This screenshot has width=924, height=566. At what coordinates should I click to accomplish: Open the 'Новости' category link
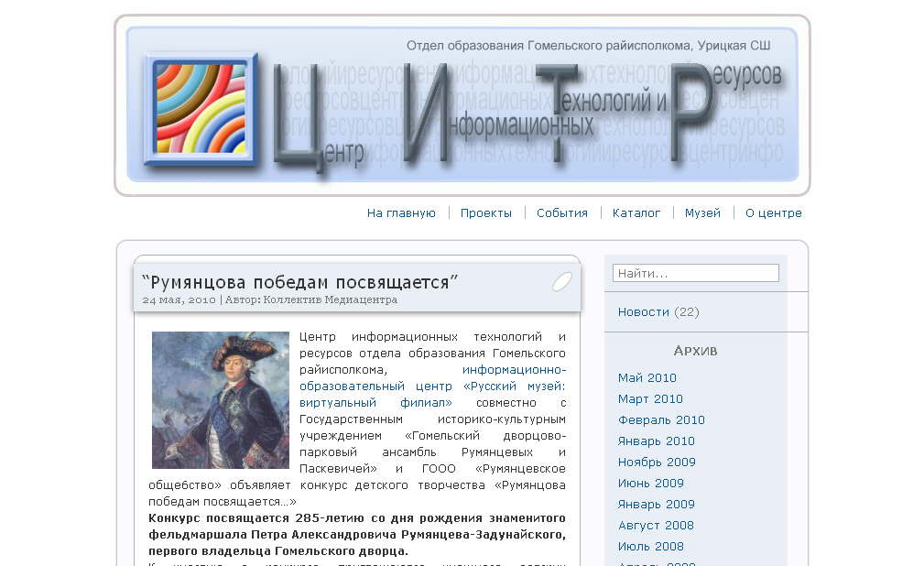click(643, 312)
